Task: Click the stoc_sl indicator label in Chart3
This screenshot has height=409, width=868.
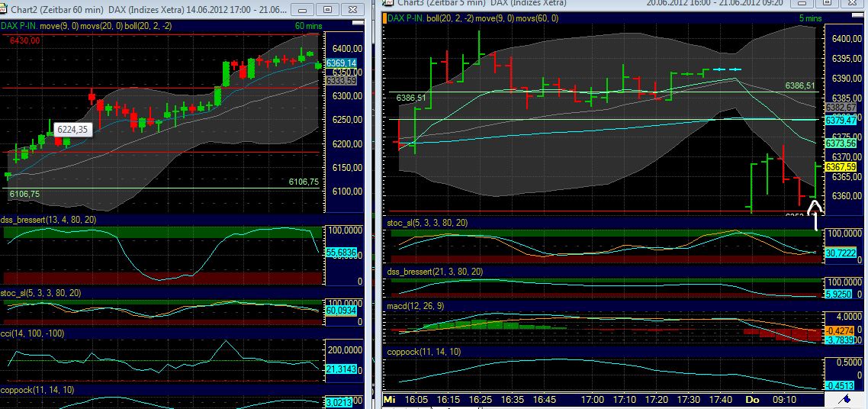Action: [x=427, y=223]
